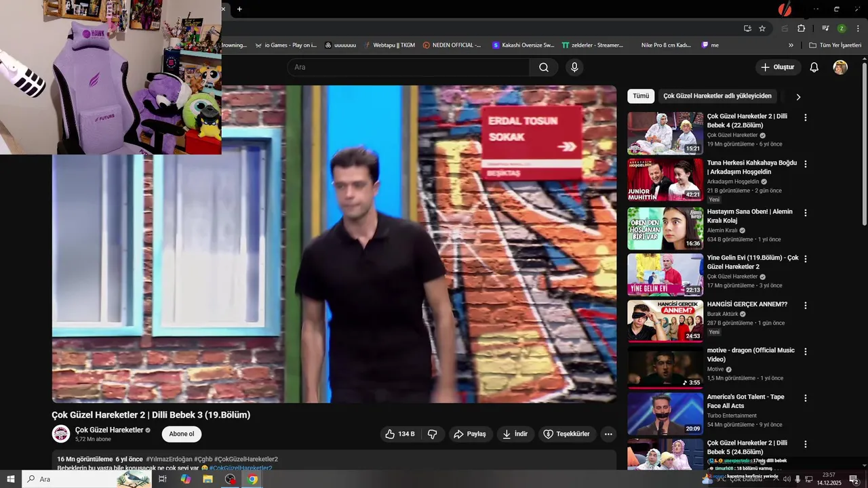Viewport: 868px width, 488px height.
Task: Open Chrome from the taskbar
Action: tap(252, 479)
